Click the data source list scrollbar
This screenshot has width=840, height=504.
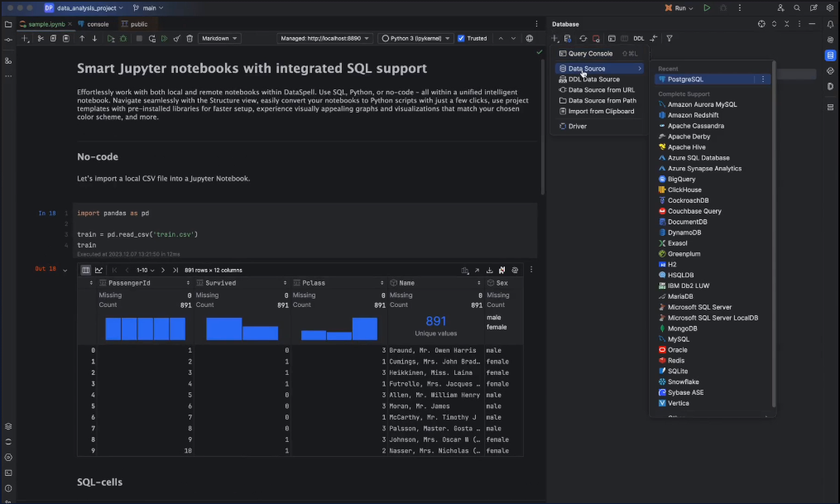774,234
